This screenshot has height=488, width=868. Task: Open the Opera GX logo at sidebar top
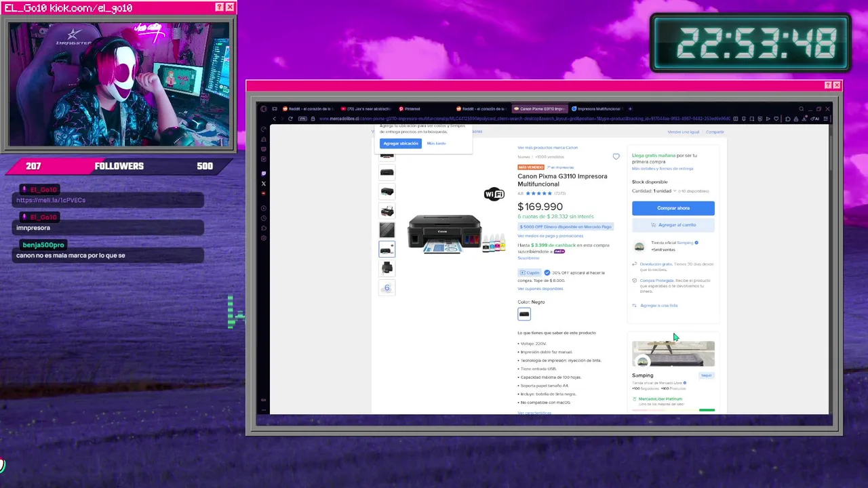point(264,108)
